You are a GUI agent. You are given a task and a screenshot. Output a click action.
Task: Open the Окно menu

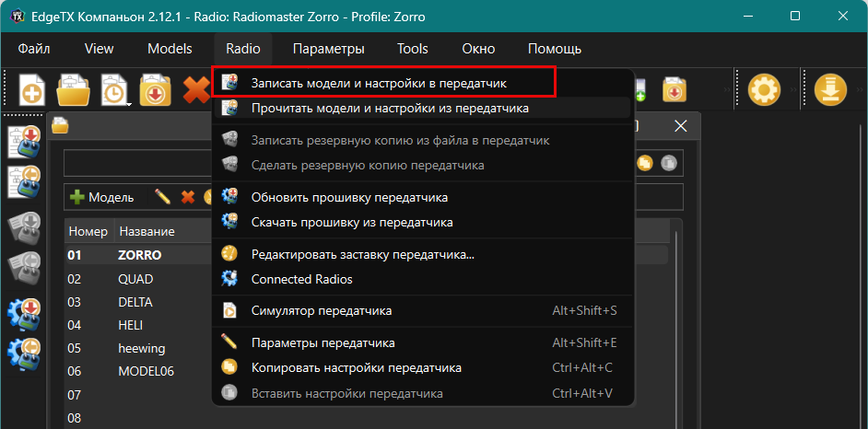coord(478,49)
